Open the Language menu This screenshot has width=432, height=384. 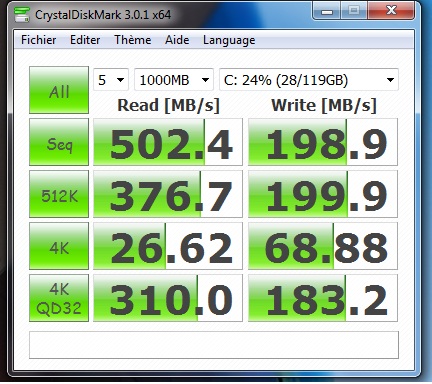(x=229, y=40)
